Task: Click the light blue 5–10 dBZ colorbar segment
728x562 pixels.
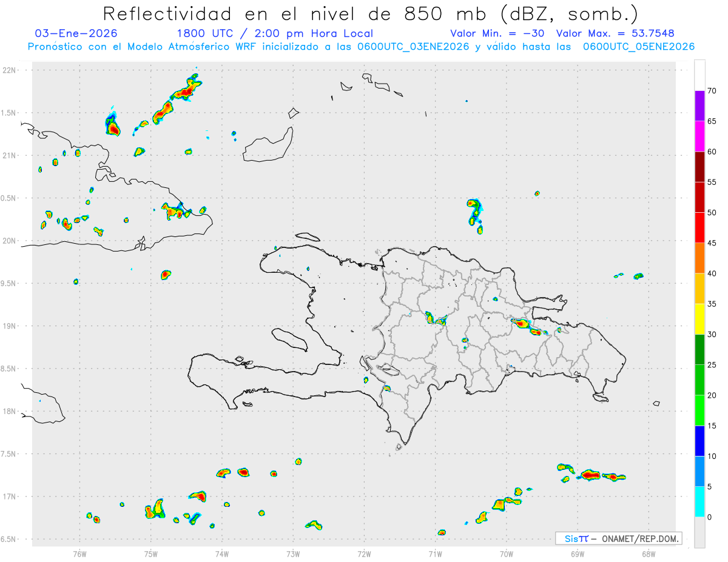Action: (699, 472)
